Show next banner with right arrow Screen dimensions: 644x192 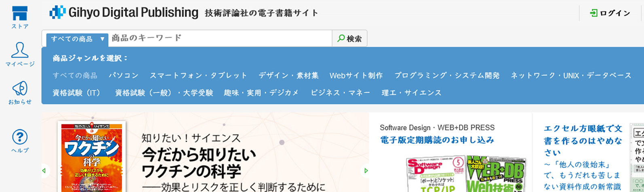coord(366,171)
